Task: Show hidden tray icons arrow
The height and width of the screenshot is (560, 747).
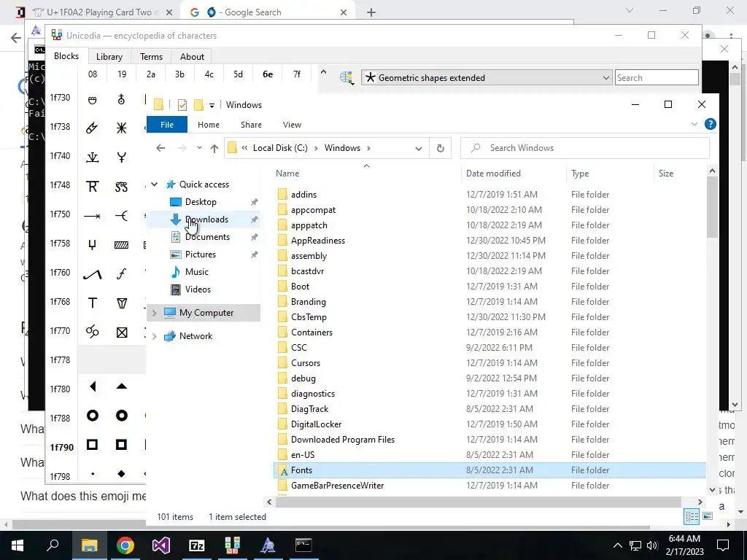Action: (617, 545)
